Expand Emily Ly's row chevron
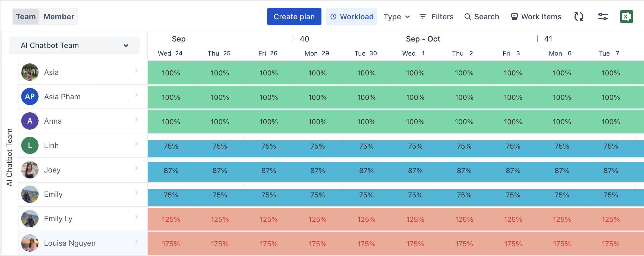The height and width of the screenshot is (256, 644). click(x=137, y=217)
